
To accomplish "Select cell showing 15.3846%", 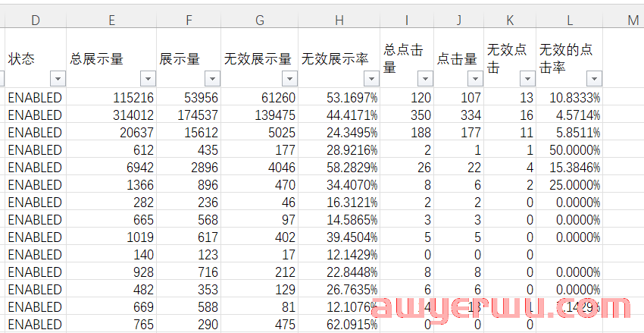I will pos(569,168).
